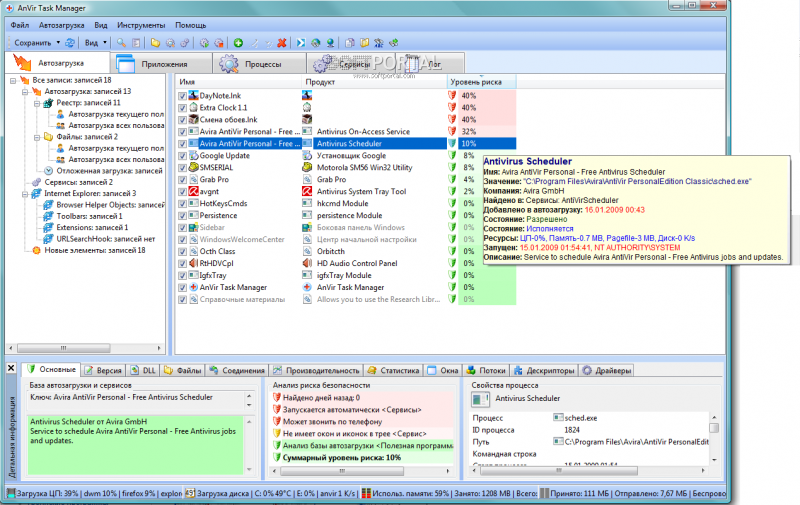The image size is (800, 505).
Task: Open the Вид toolbar dropdown arrow
Action: (x=105, y=43)
